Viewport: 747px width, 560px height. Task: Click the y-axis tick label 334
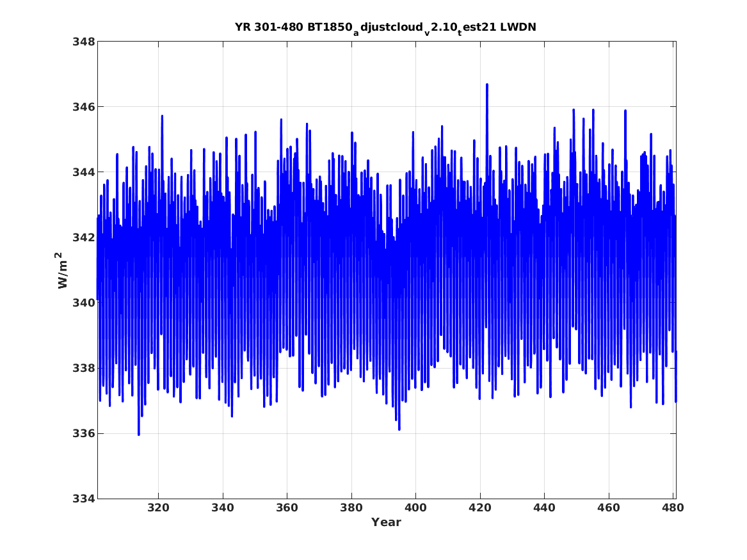[83, 499]
